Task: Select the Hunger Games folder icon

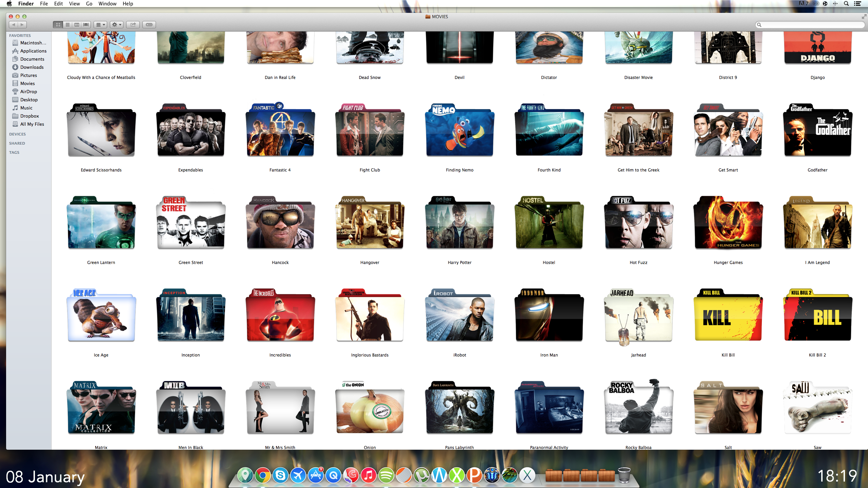Action: [728, 223]
